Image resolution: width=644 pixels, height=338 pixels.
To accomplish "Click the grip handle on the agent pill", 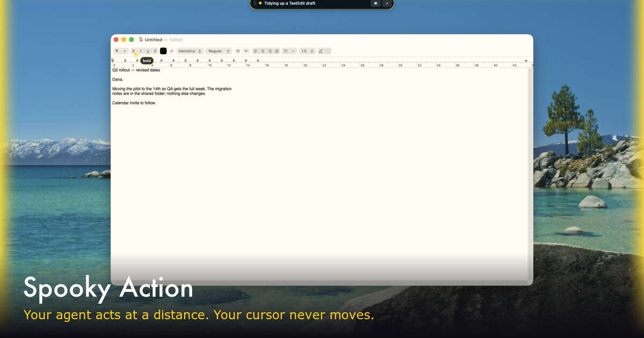I will click(255, 3).
